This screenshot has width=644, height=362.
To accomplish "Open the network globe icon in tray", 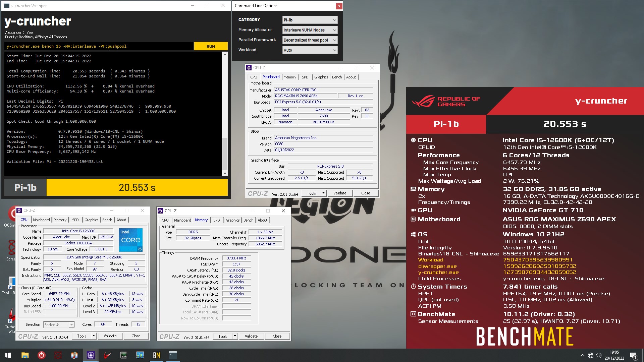I will [x=591, y=355].
